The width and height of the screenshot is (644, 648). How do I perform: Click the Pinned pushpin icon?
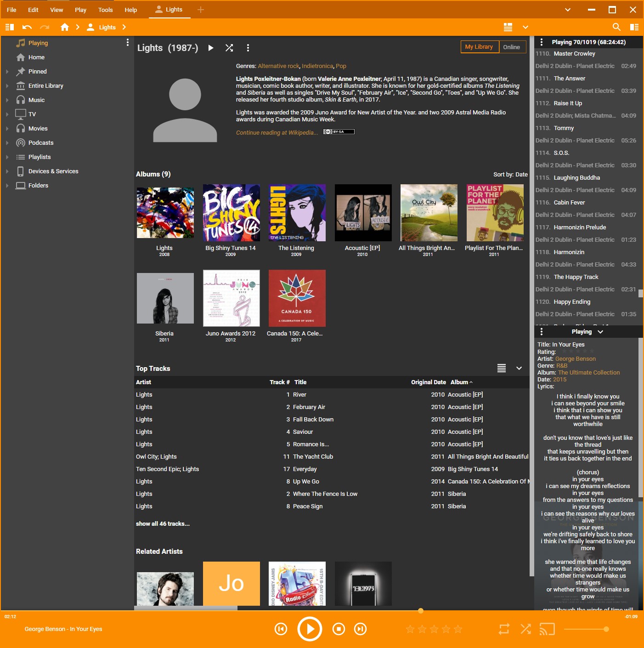tap(21, 71)
